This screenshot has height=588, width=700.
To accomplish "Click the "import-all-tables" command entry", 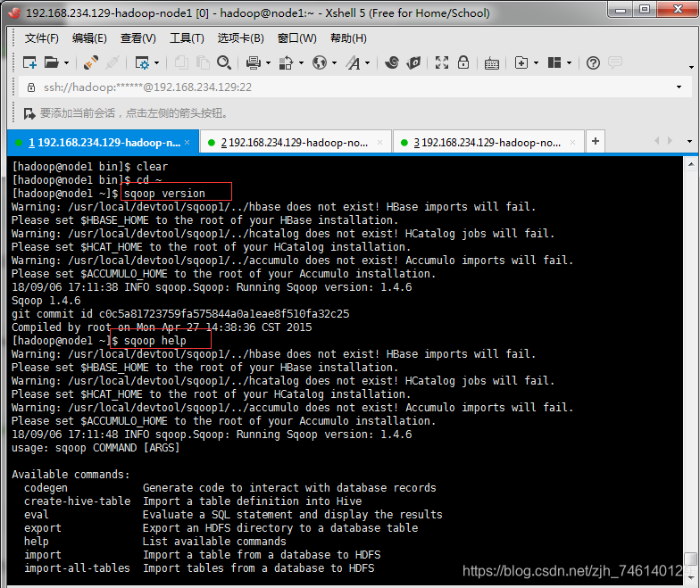I will pyautogui.click(x=77, y=568).
